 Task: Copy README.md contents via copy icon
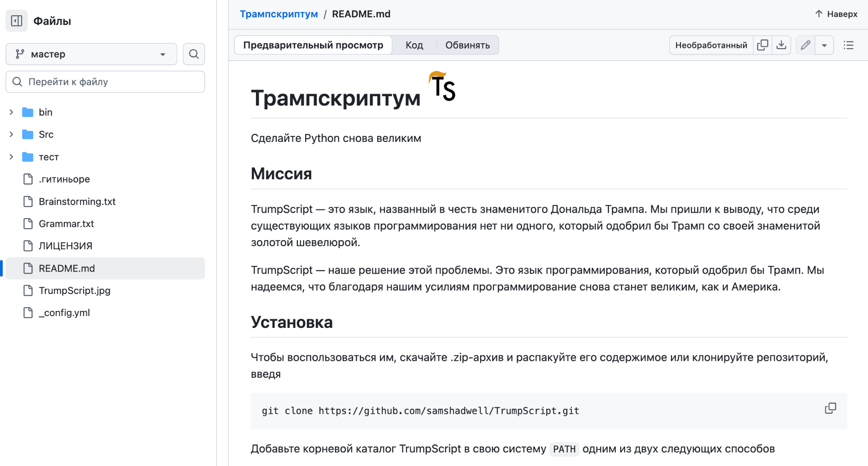pyautogui.click(x=763, y=44)
